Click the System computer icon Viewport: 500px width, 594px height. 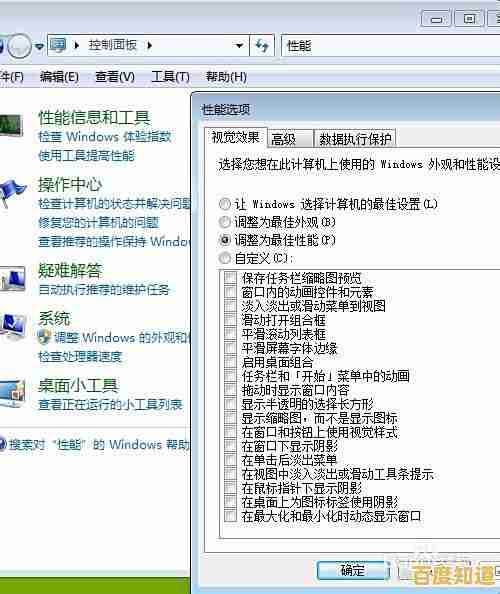[12, 328]
